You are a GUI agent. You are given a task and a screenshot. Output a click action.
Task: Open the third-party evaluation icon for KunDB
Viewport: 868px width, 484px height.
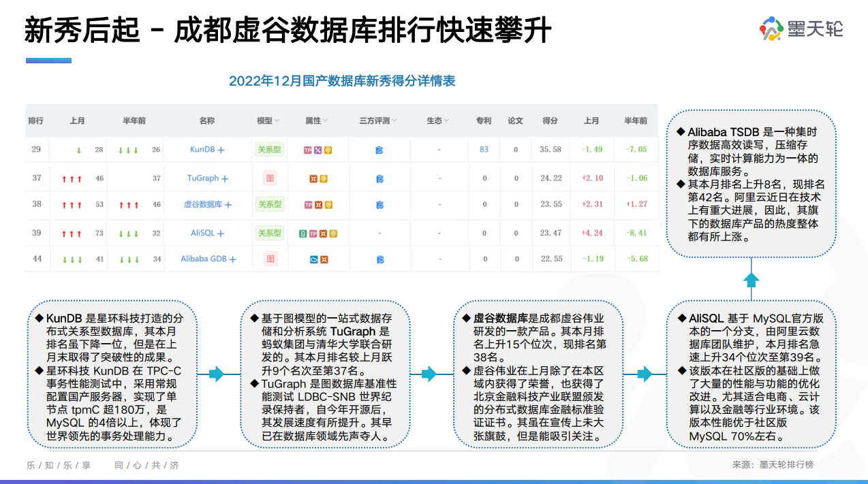coord(379,150)
